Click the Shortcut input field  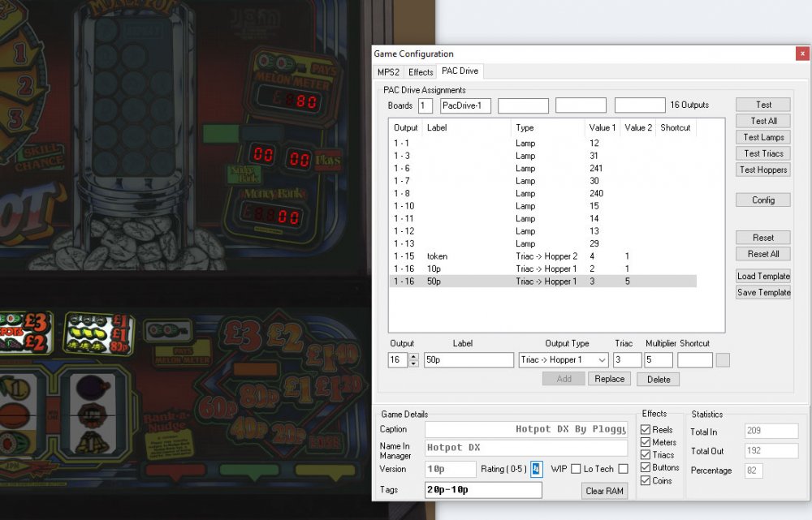pyautogui.click(x=695, y=359)
